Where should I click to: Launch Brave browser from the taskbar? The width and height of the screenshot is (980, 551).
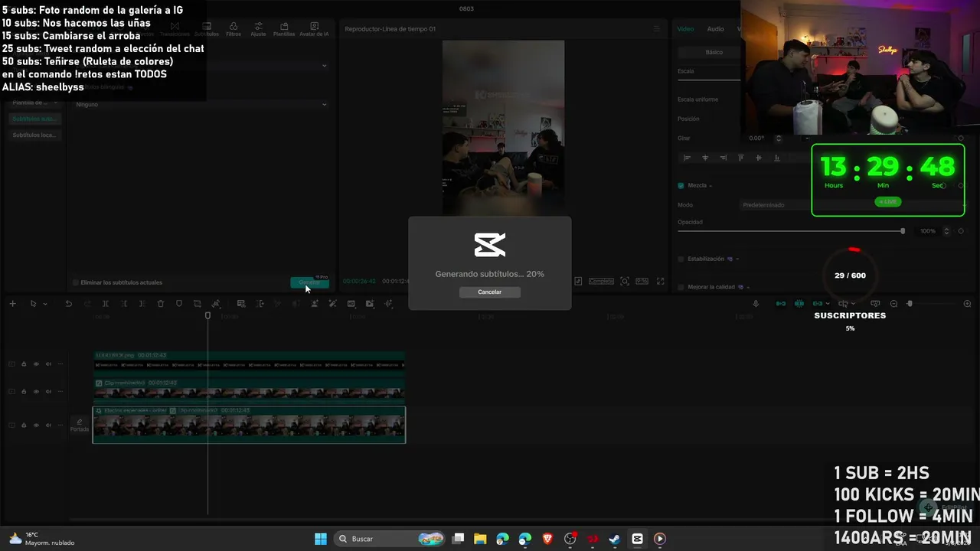(547, 539)
